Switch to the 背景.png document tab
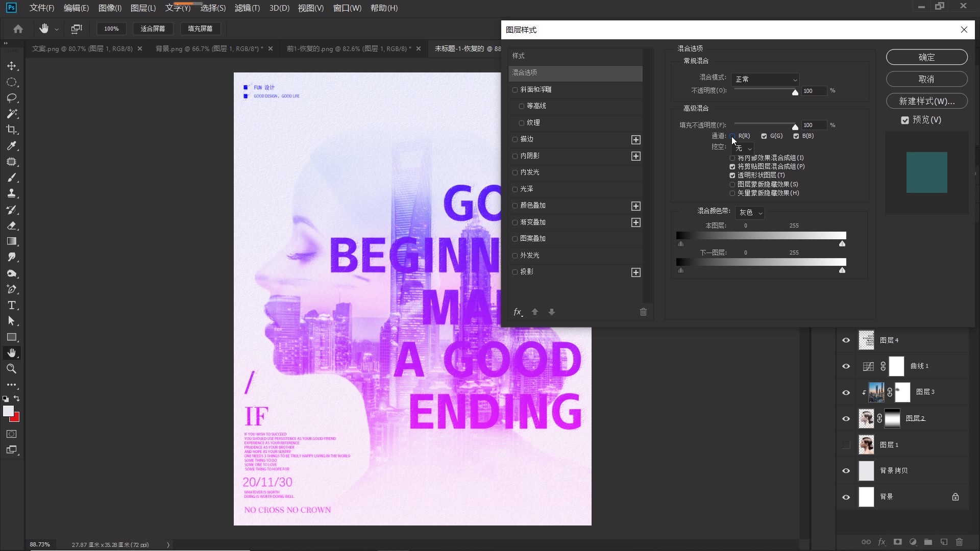 click(x=209, y=49)
